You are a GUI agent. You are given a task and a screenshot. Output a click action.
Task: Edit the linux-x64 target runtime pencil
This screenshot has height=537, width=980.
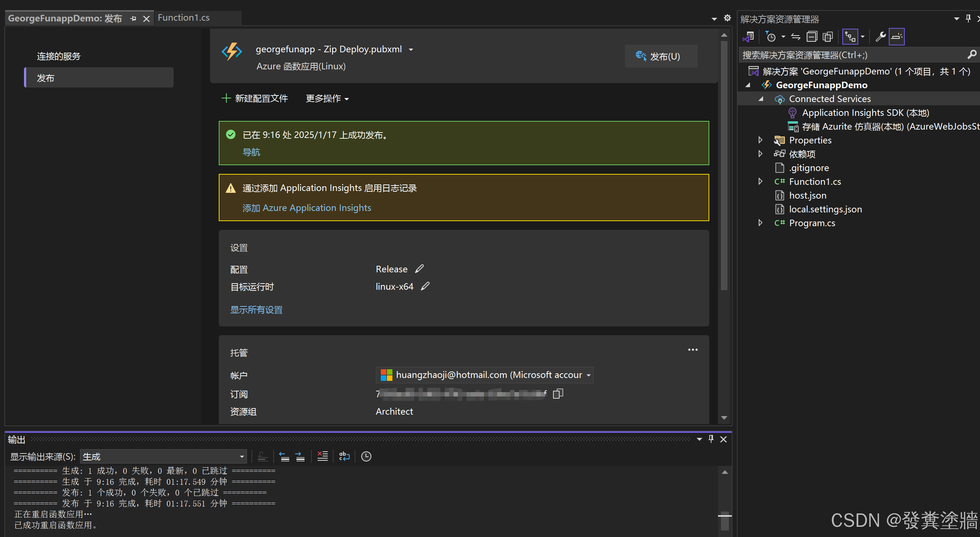(426, 286)
